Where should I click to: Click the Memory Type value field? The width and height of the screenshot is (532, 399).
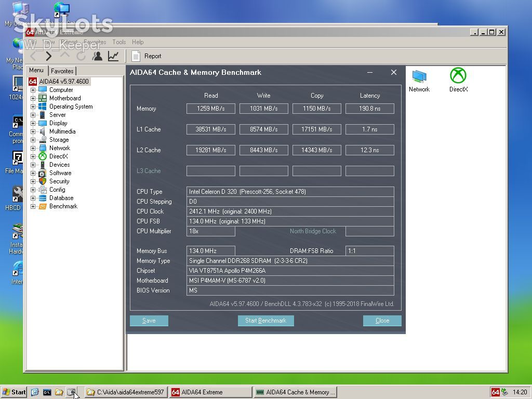[x=290, y=261]
